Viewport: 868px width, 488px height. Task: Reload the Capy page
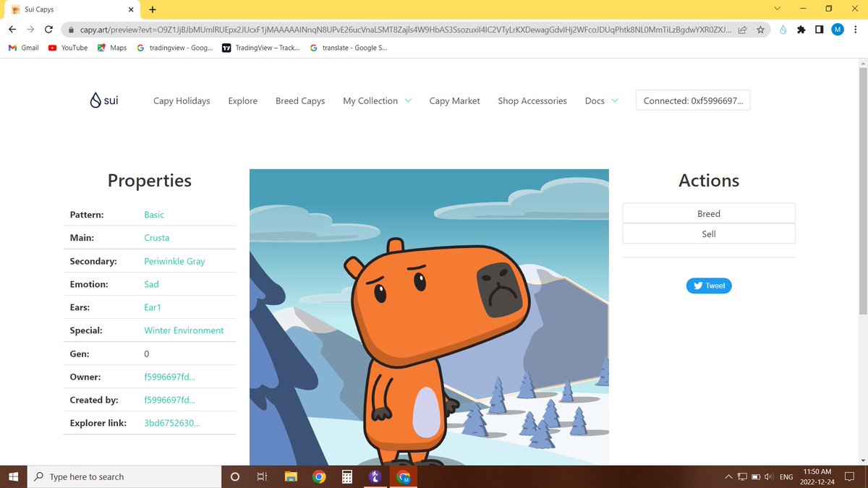[x=48, y=30]
